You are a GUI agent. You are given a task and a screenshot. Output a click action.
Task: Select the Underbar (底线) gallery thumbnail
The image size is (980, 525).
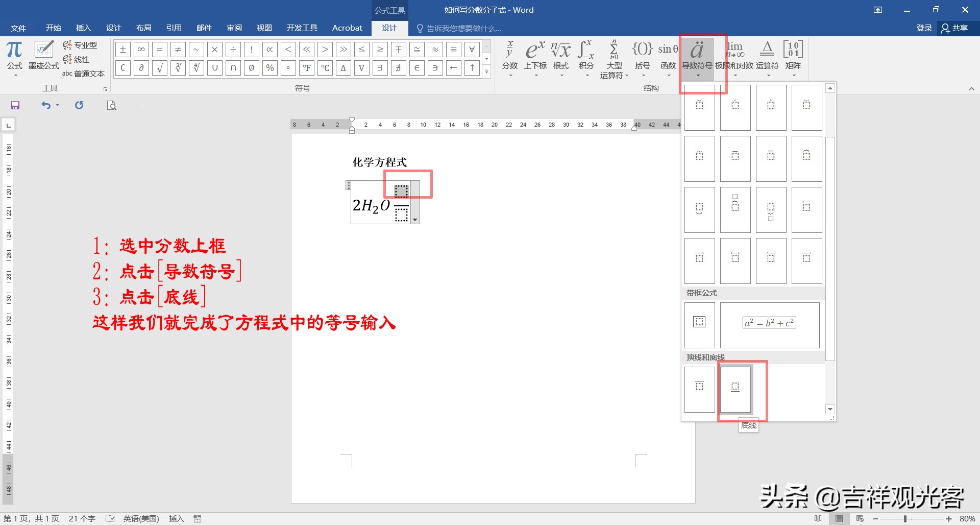coord(735,390)
